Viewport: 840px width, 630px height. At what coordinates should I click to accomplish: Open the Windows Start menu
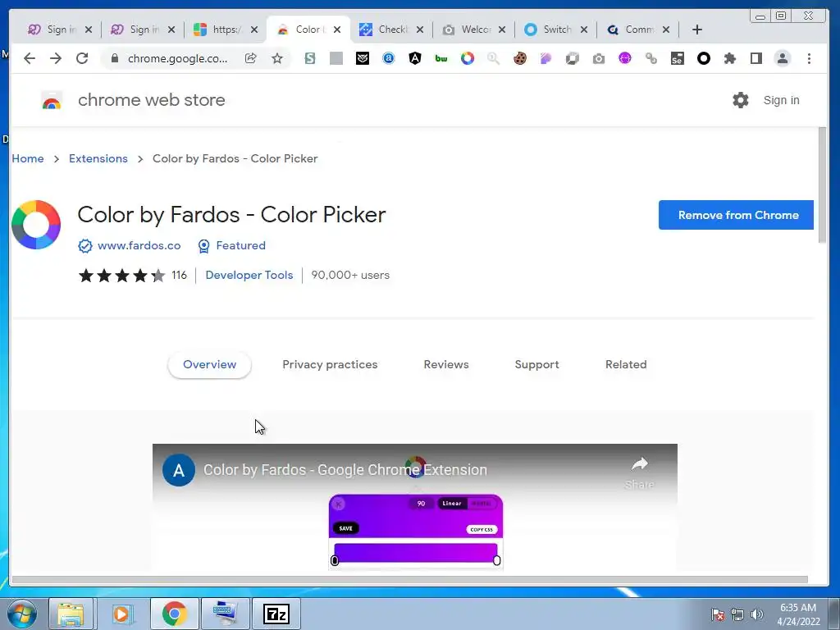coord(22,614)
